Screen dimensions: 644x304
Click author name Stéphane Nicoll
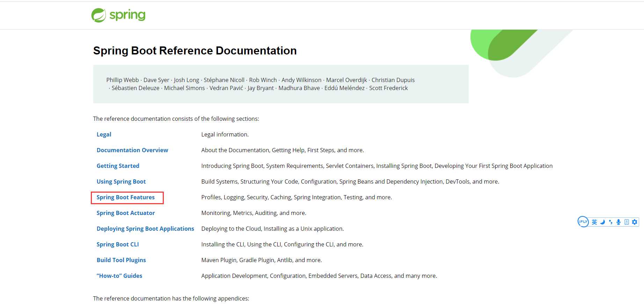tap(224, 80)
